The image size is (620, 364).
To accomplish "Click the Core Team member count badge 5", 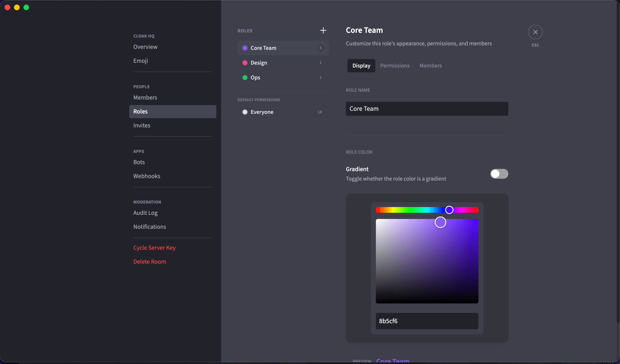I will click(320, 48).
